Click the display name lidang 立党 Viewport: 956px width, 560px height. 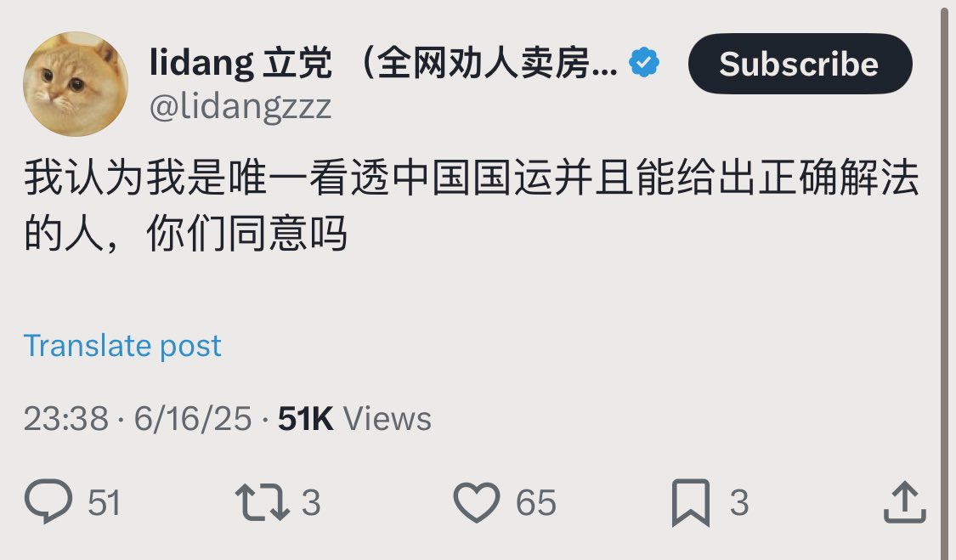pos(240,62)
